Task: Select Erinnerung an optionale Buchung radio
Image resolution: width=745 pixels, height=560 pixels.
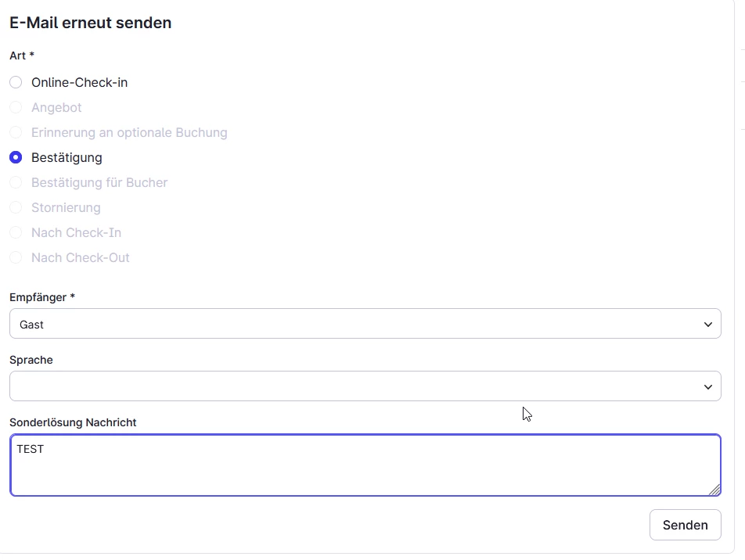Action: pyautogui.click(x=16, y=132)
